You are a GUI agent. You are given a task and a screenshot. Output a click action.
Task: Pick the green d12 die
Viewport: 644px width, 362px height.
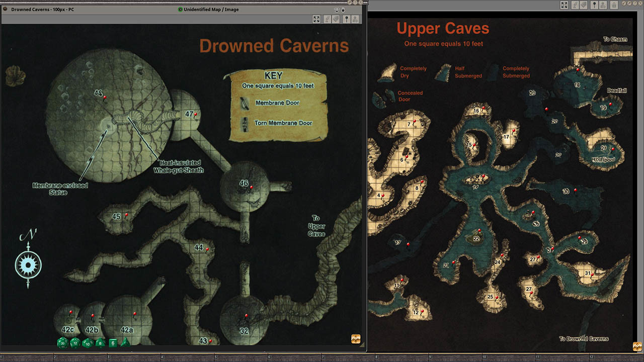point(75,343)
